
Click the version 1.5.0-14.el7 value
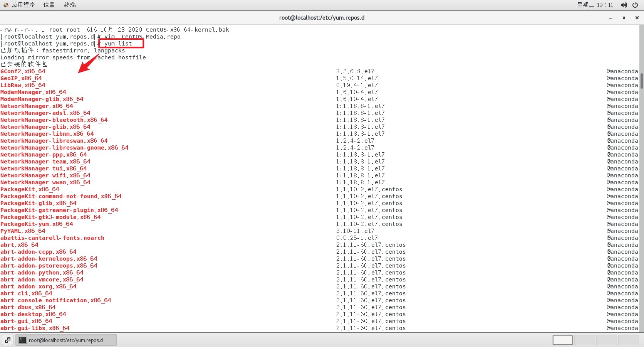pyautogui.click(x=357, y=78)
